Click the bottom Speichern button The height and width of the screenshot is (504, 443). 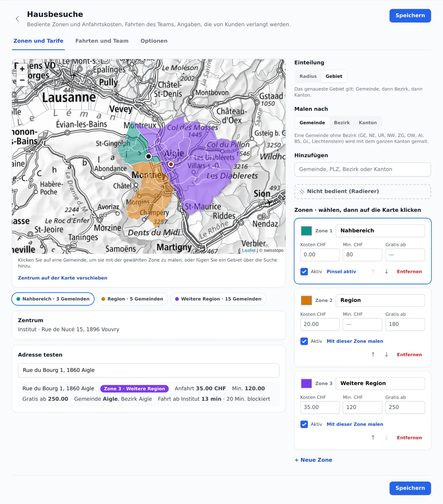[x=410, y=488]
